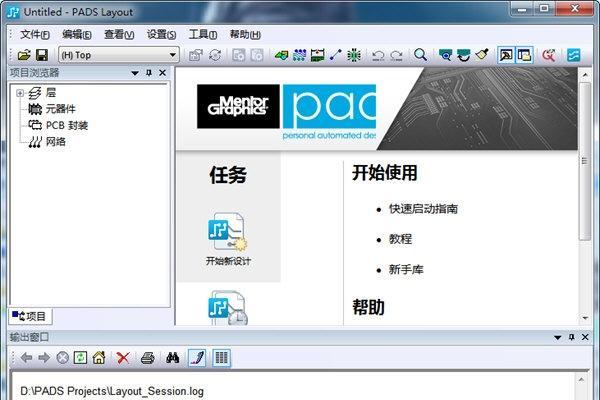Open the 文件(F) menu
600x400 pixels.
(x=35, y=35)
